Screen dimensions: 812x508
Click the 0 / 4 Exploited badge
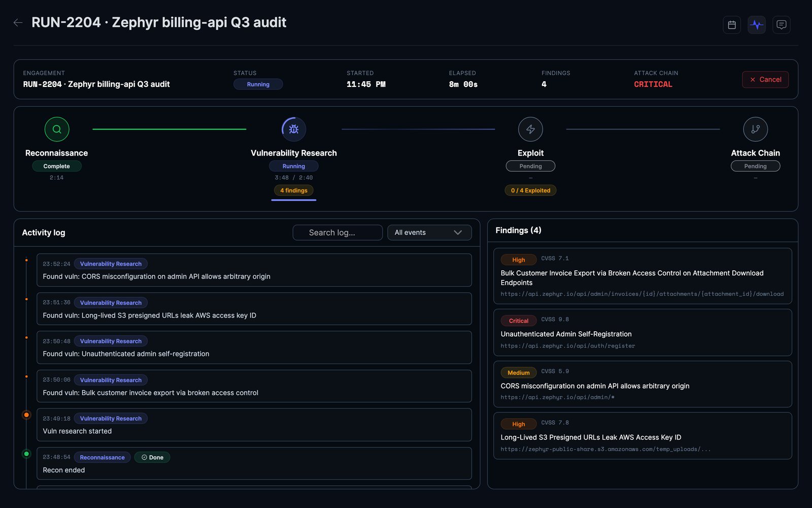click(x=530, y=190)
